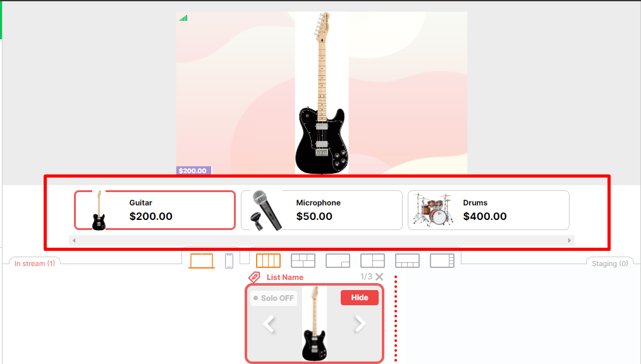Select the mobile portrait view icon

pos(229,261)
